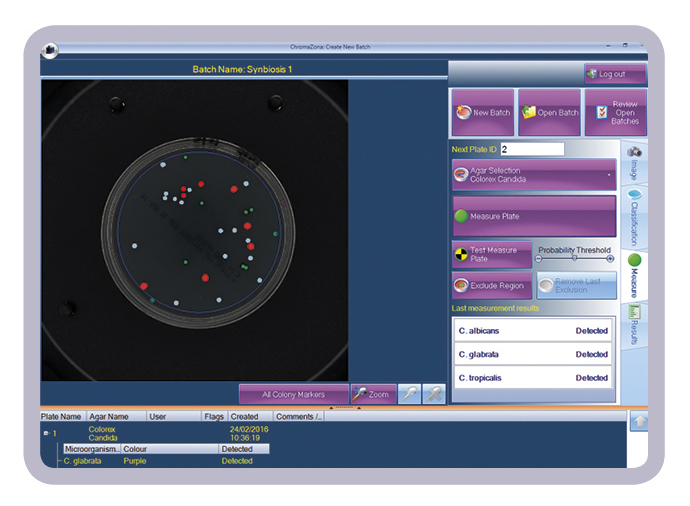Click the Log out button
690x506 pixels.
coord(615,74)
